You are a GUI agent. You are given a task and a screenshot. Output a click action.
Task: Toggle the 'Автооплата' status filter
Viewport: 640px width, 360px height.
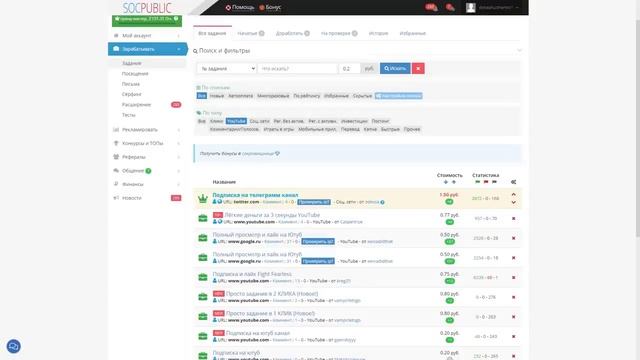[x=240, y=96]
